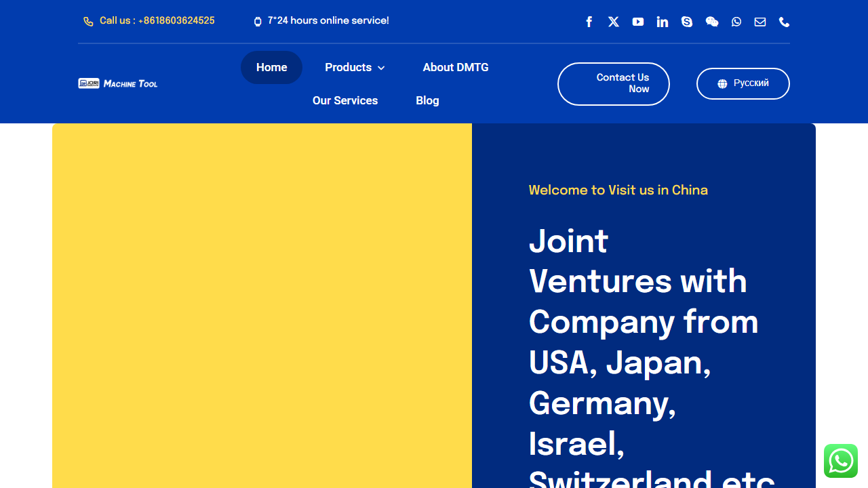Click the 7*24 hours online service text
This screenshot has width=868, height=488.
(x=328, y=21)
